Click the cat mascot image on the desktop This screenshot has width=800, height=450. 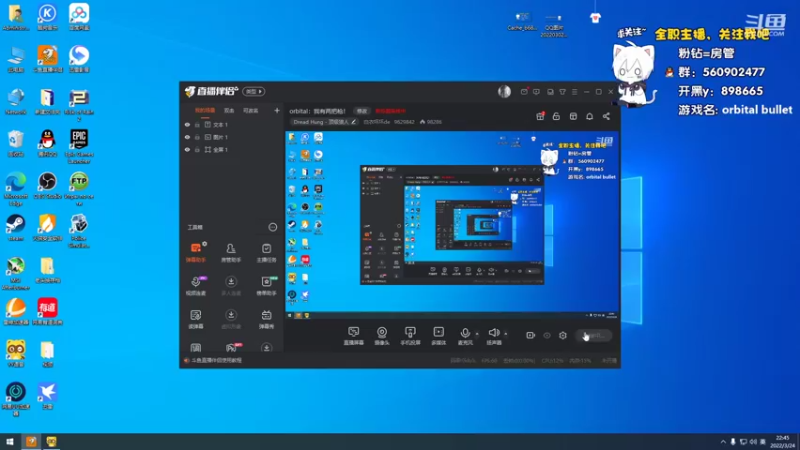pos(635,74)
